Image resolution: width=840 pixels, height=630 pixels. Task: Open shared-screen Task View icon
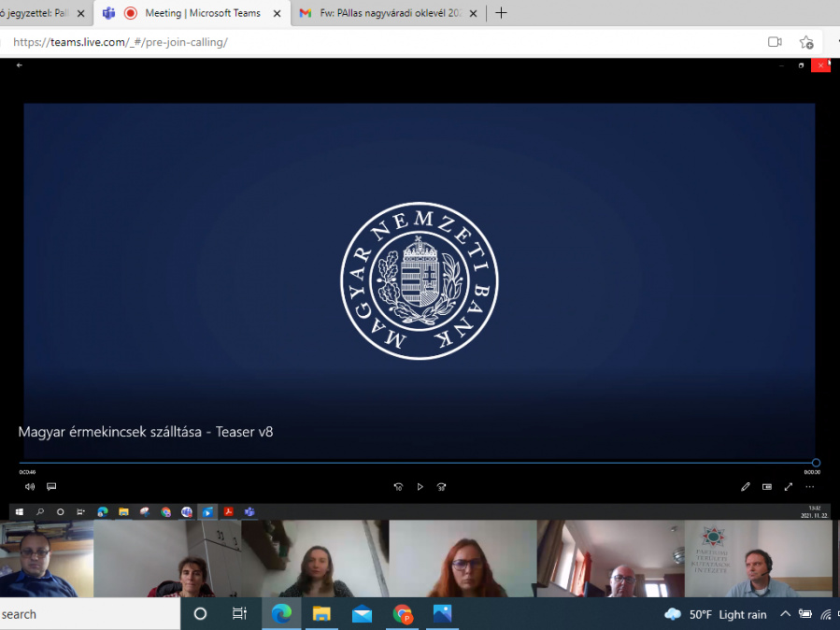click(x=81, y=511)
